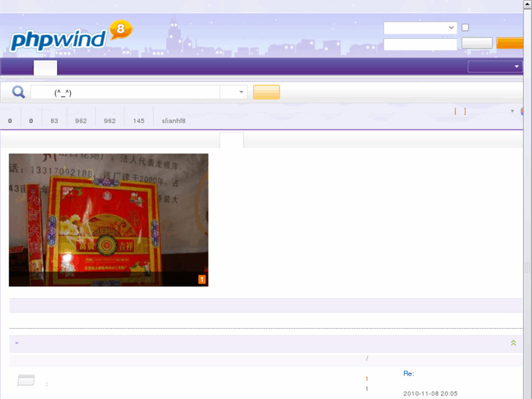Screen dimensions: 532x399
Task: Expand the purple navigation bar dropdown
Action: [495, 66]
